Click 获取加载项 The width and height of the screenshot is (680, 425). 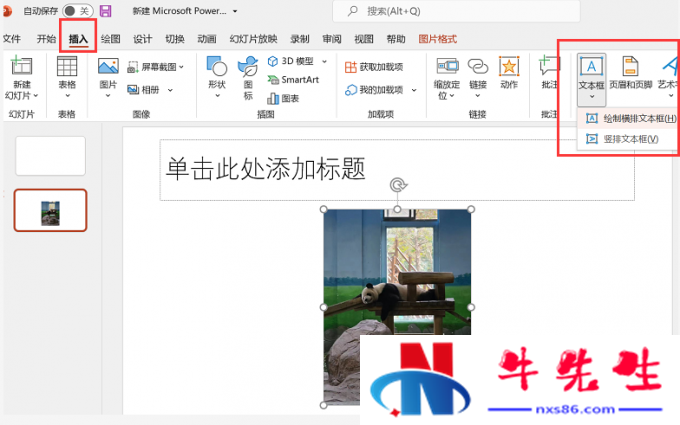click(x=374, y=67)
